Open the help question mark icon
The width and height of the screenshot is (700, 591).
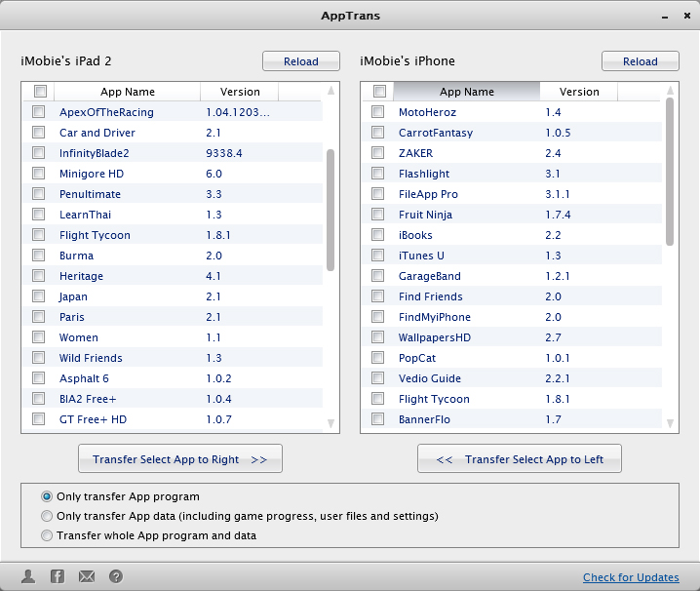tap(116, 576)
